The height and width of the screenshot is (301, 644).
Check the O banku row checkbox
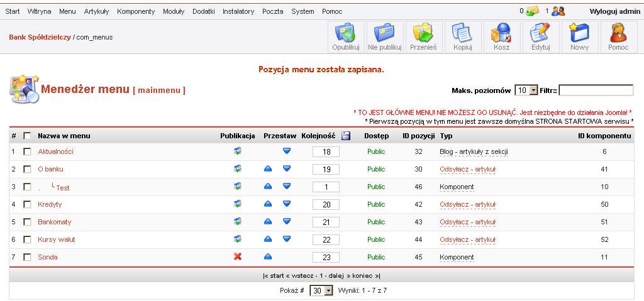[x=27, y=169]
